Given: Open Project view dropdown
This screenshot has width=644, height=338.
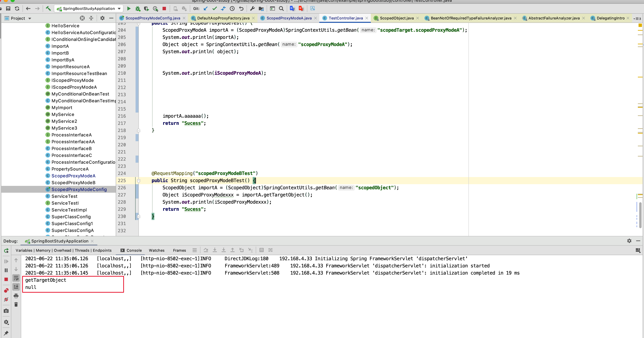Looking at the screenshot, I should [30, 18].
